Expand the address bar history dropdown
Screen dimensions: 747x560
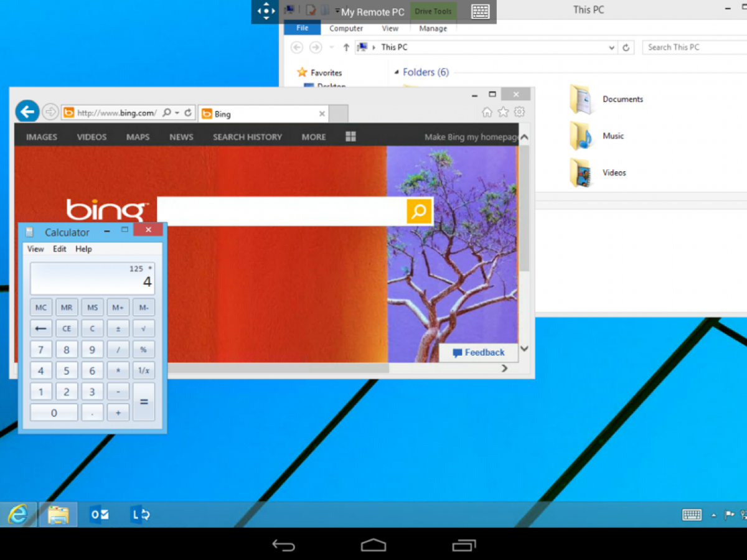point(612,47)
